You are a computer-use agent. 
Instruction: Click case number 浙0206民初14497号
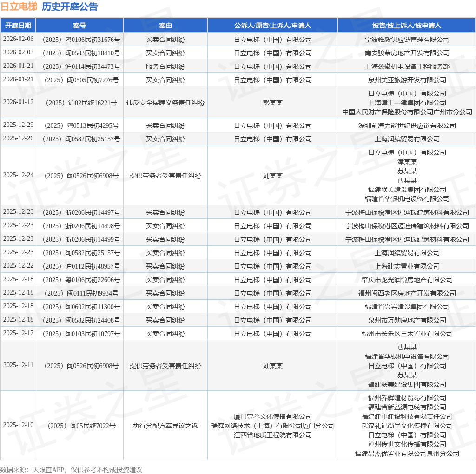click(x=93, y=212)
